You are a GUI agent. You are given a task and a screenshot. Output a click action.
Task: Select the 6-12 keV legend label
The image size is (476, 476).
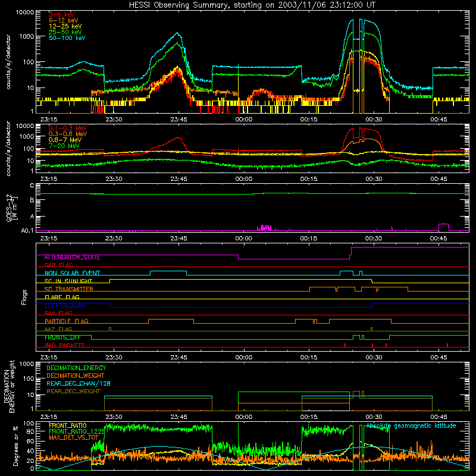[63, 20]
